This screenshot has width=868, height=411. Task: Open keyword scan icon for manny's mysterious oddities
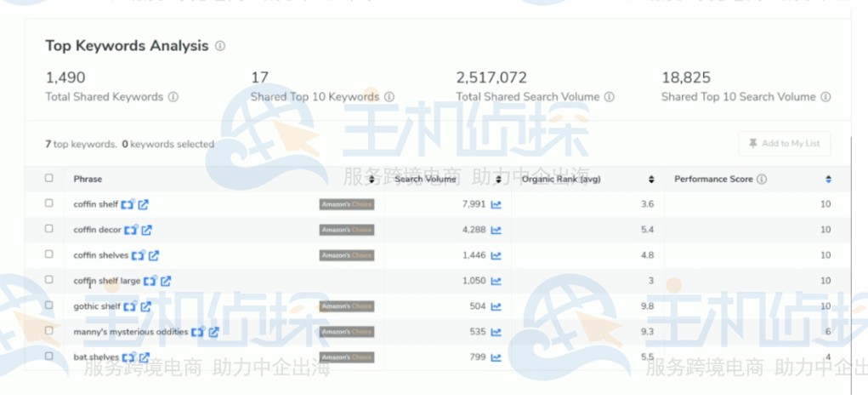pos(197,331)
